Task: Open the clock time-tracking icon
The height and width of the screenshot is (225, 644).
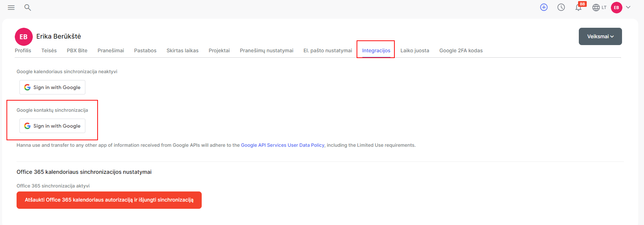Action: pos(561,7)
